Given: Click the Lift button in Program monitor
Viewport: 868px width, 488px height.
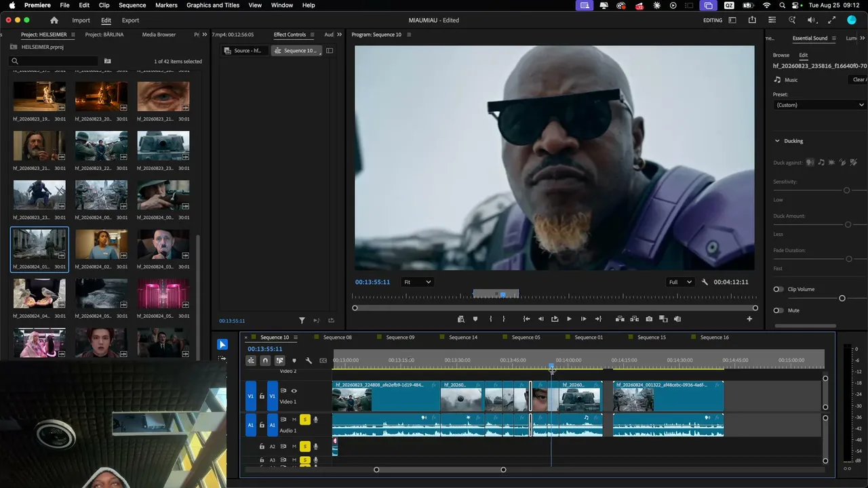Looking at the screenshot, I should coord(620,319).
